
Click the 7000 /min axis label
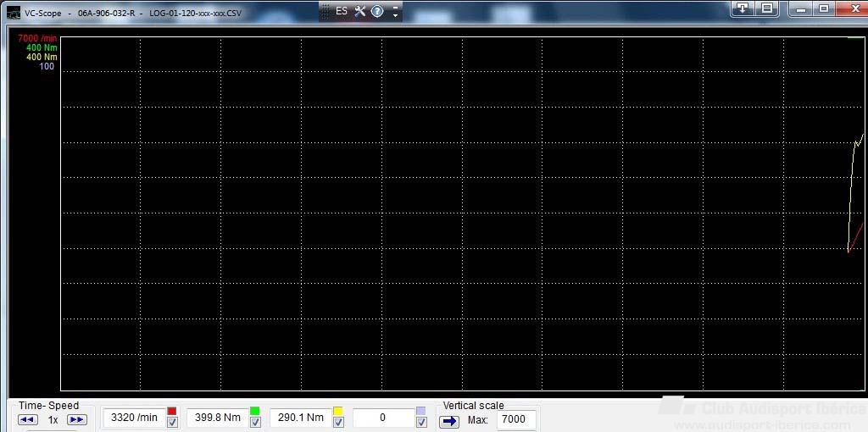tap(37, 38)
